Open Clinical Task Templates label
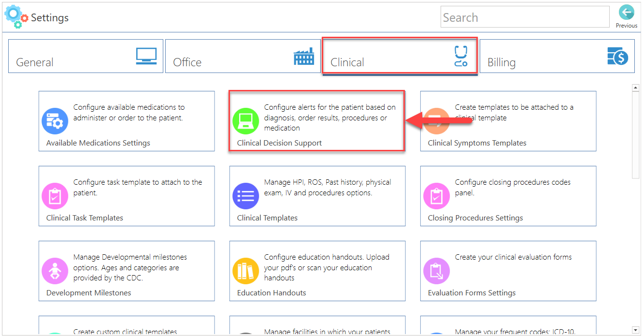The width and height of the screenshot is (644, 336). [x=85, y=218]
